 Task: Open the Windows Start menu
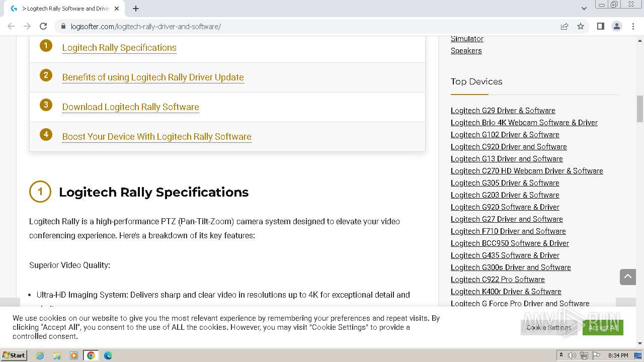[14, 355]
